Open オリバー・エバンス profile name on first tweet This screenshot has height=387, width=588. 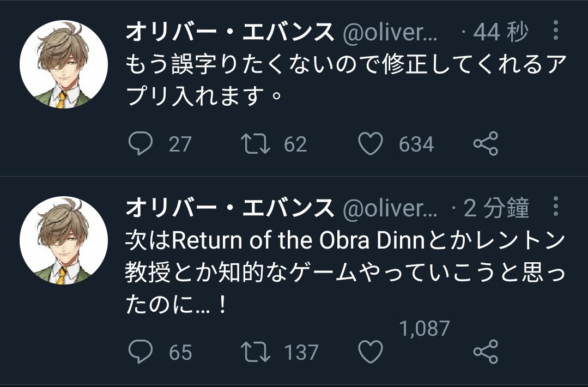229,32
